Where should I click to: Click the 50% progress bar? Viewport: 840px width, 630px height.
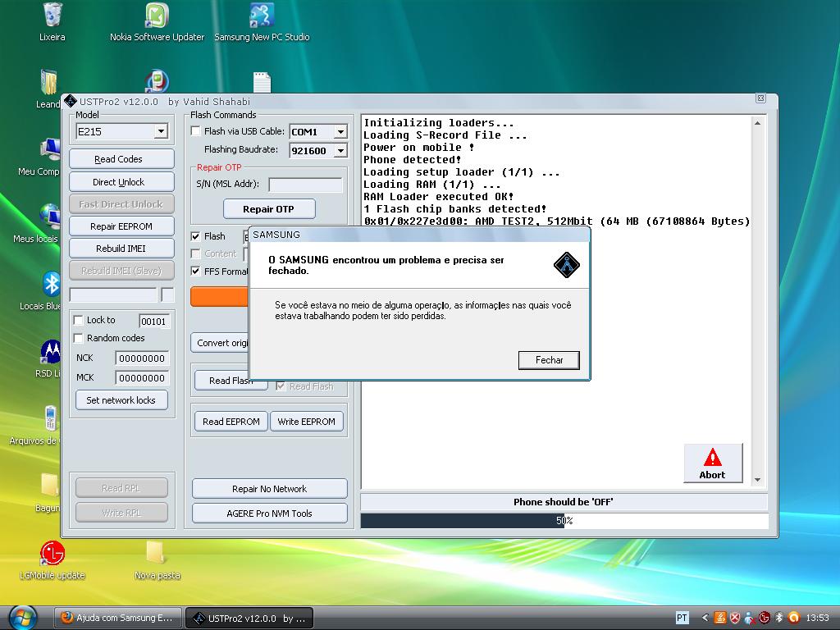[x=564, y=521]
